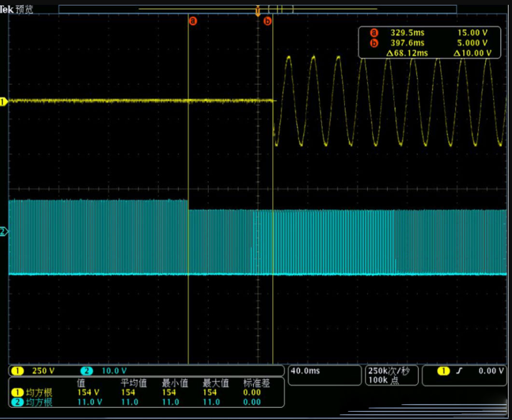Click the channel 2 平均值 cell showing 11.0
Viewport: 512px width, 420px height.
[x=130, y=402]
